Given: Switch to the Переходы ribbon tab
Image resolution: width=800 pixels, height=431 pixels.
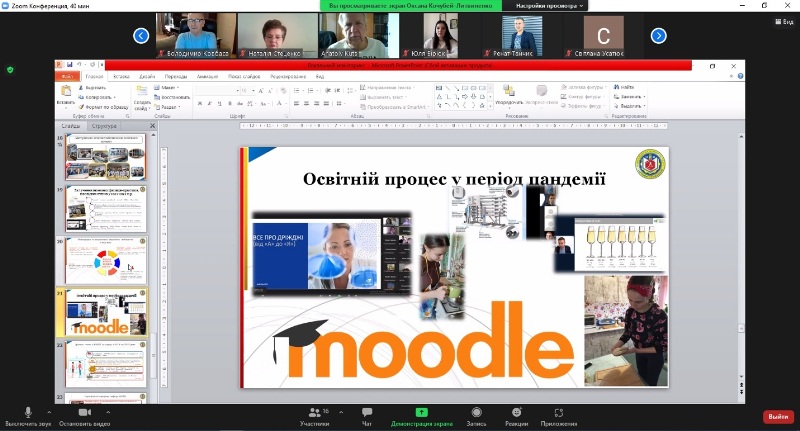Looking at the screenshot, I should [176, 77].
